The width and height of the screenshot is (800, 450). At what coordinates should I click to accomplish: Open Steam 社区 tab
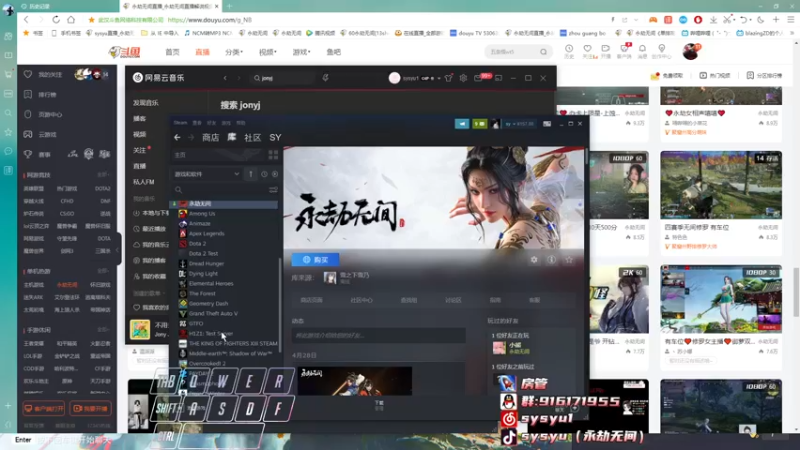coord(253,137)
